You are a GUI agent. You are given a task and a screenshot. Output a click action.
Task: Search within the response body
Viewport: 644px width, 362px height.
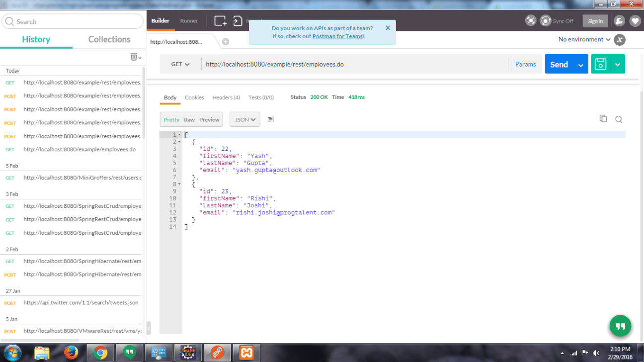pos(619,119)
